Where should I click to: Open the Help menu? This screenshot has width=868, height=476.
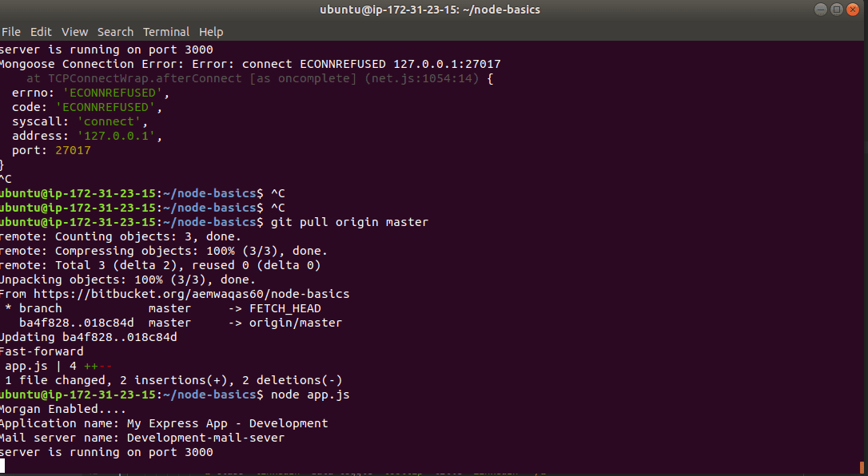pyautogui.click(x=211, y=32)
